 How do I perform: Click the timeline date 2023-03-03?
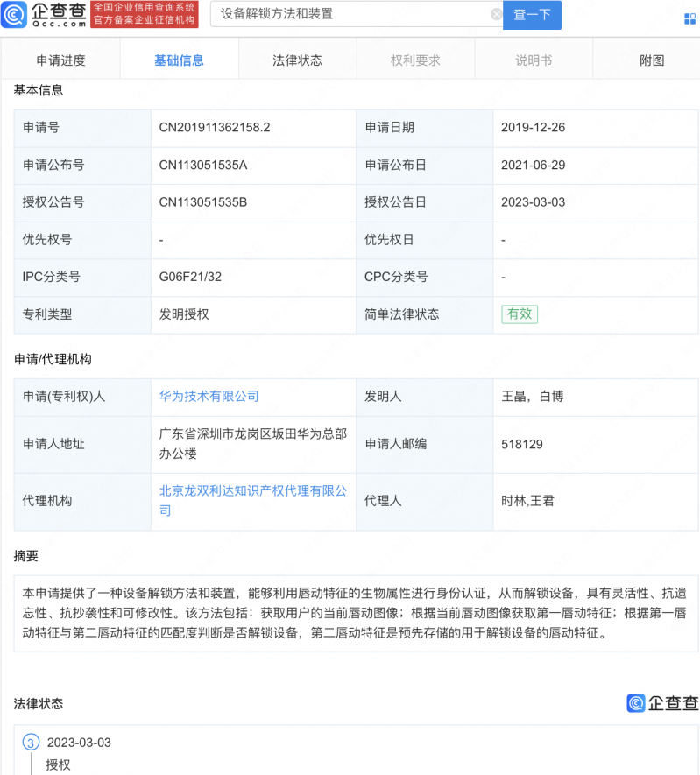79,743
